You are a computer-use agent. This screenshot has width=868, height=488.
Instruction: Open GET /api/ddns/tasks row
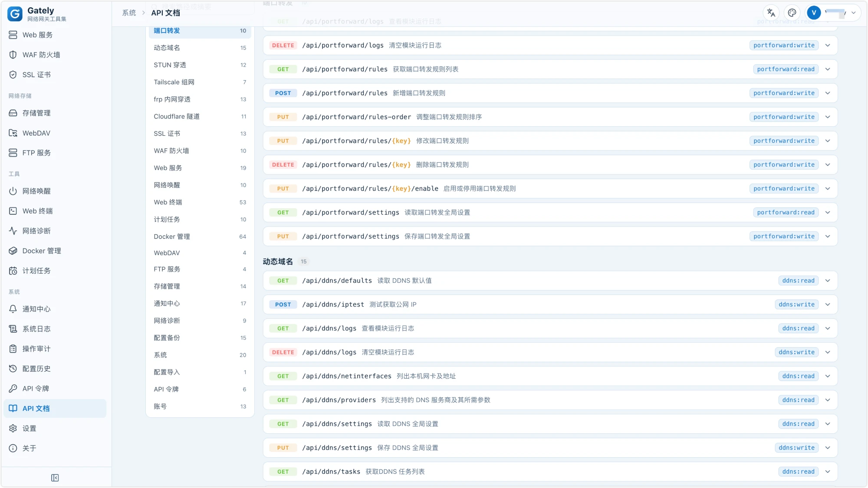coord(550,472)
